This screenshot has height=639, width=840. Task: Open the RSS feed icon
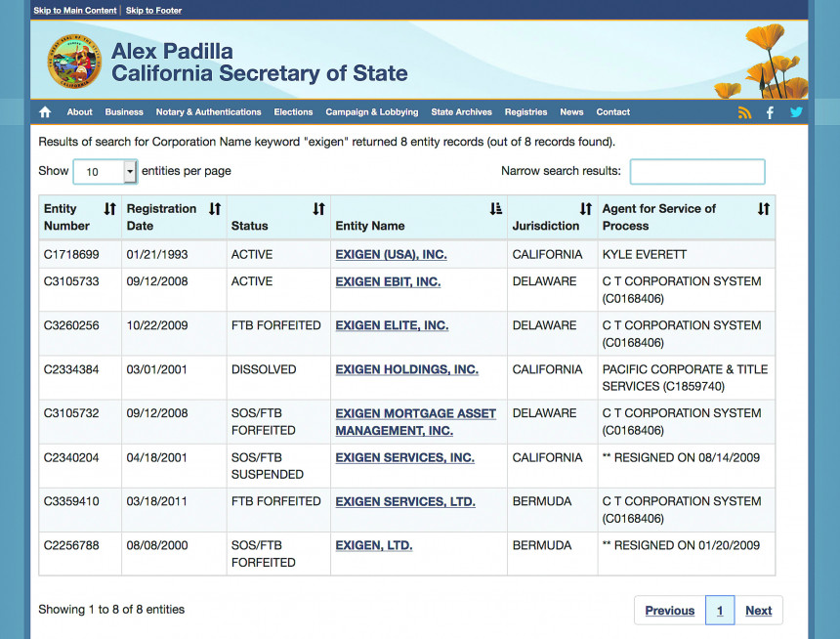tap(745, 112)
